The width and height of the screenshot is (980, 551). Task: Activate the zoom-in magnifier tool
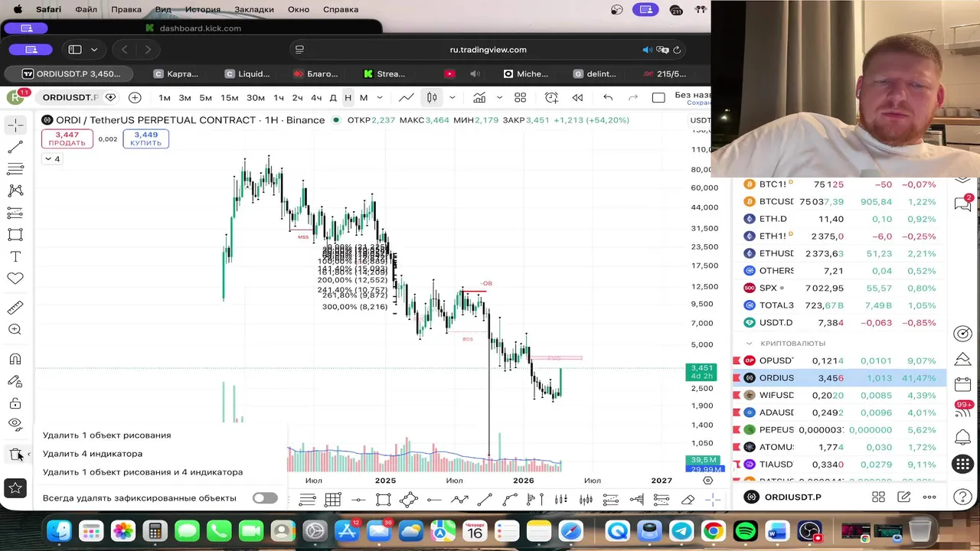coord(15,330)
